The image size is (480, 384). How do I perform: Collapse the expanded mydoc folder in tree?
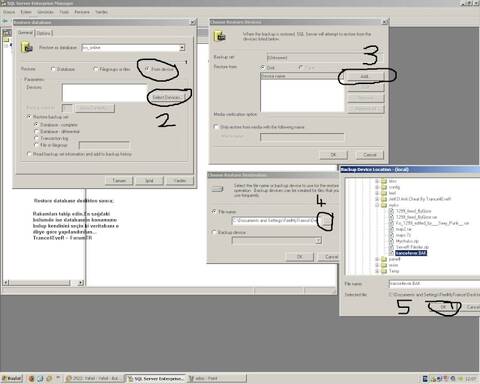pyautogui.click(x=377, y=205)
